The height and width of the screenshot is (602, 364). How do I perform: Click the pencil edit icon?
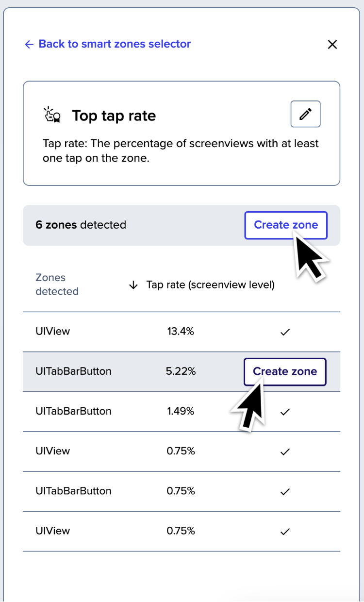coord(305,114)
